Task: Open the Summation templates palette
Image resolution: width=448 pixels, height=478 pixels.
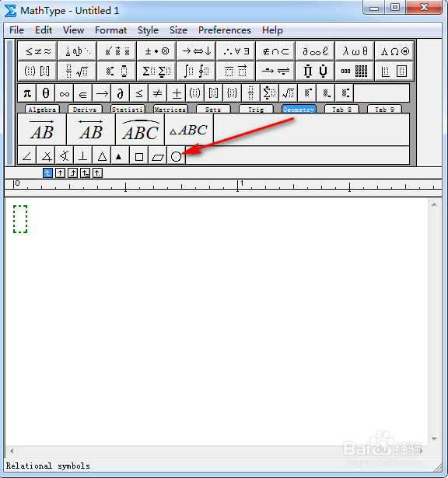Action: coord(156,72)
